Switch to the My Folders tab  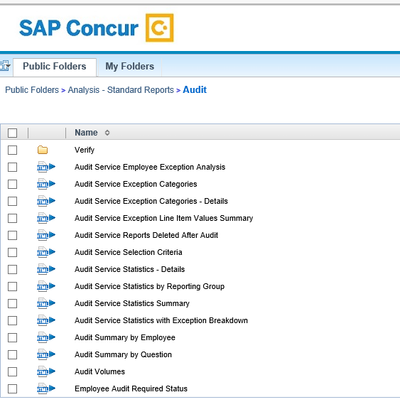pyautogui.click(x=130, y=66)
